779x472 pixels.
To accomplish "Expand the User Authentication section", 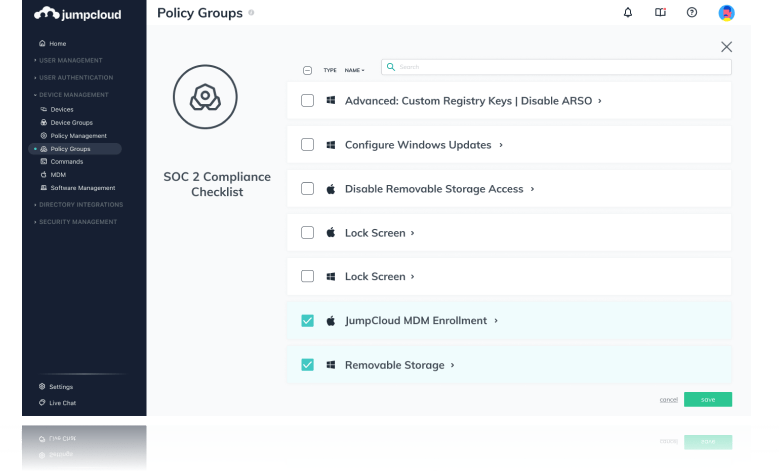I will point(74,78).
